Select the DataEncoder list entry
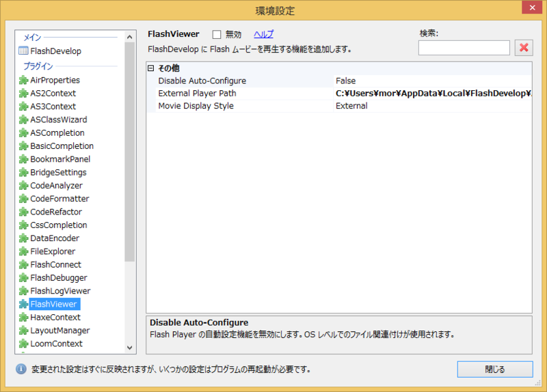 pyautogui.click(x=55, y=238)
